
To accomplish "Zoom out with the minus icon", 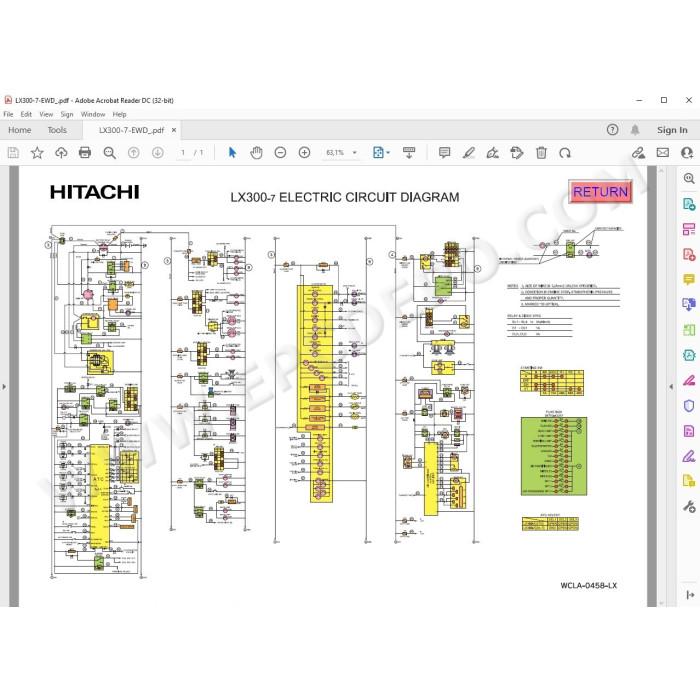I will pos(280,153).
